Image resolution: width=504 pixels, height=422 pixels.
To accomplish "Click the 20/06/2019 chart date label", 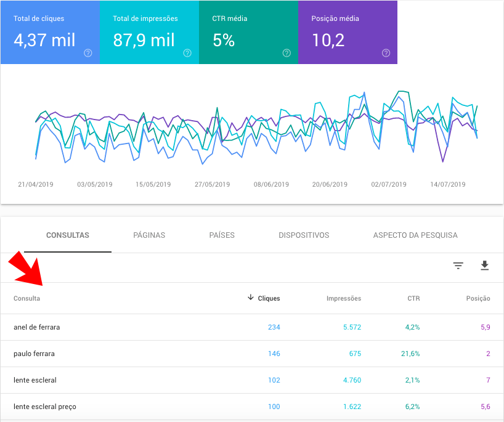I will click(330, 184).
